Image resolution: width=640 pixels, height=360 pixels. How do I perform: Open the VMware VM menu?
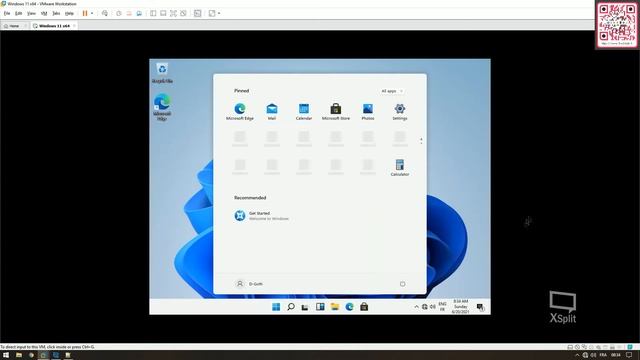[44, 13]
